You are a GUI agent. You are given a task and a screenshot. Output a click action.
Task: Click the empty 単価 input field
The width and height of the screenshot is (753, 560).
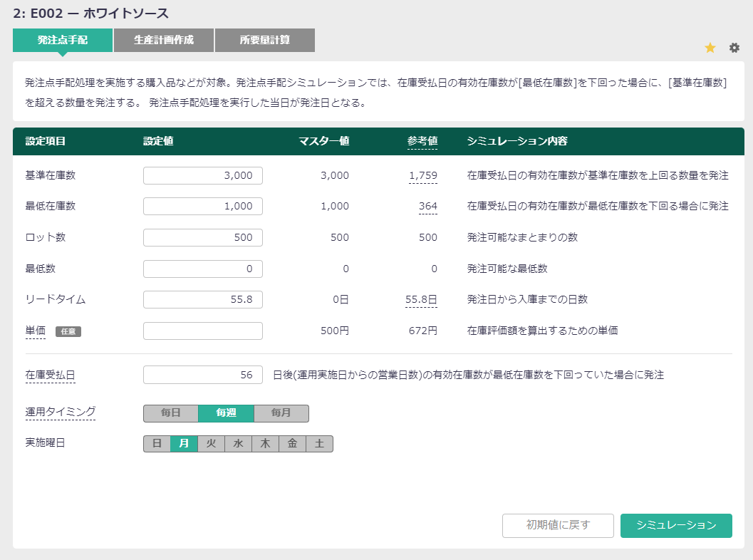pyautogui.click(x=203, y=331)
